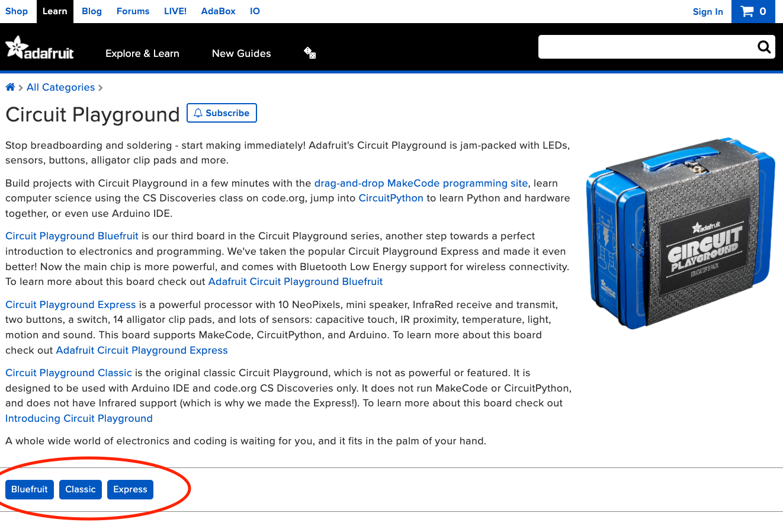This screenshot has height=532, width=783.
Task: Open the LIVE! tab
Action: click(x=175, y=11)
